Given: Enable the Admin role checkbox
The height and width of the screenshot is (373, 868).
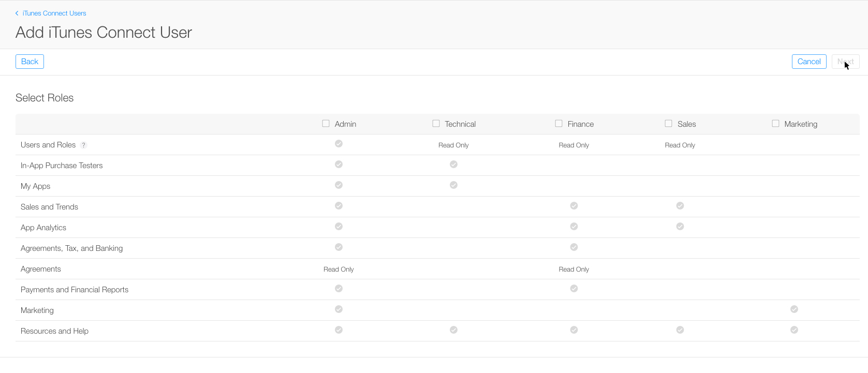Looking at the screenshot, I should tap(326, 124).
